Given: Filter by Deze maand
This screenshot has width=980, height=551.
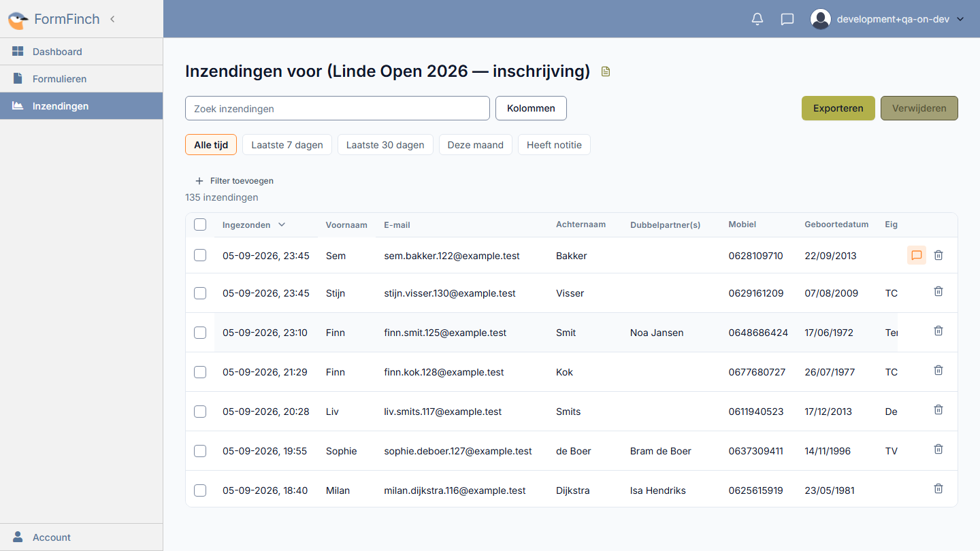Looking at the screenshot, I should pyautogui.click(x=476, y=145).
